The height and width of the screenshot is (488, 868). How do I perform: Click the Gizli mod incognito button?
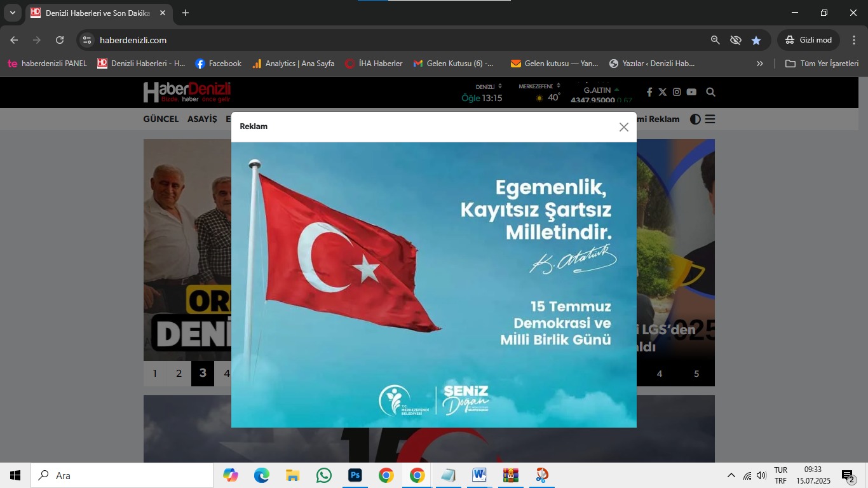point(808,40)
